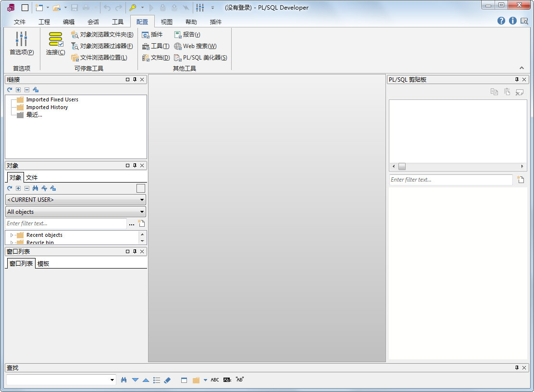Click collapse-all minus icon in 链接 panel
Screen dimensions: 534x392
(x=27, y=90)
